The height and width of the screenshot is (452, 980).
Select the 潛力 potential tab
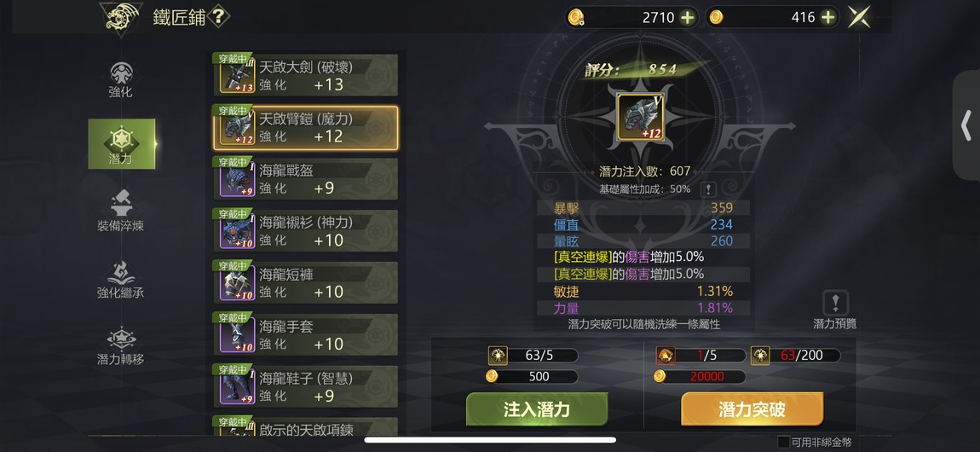click(121, 144)
